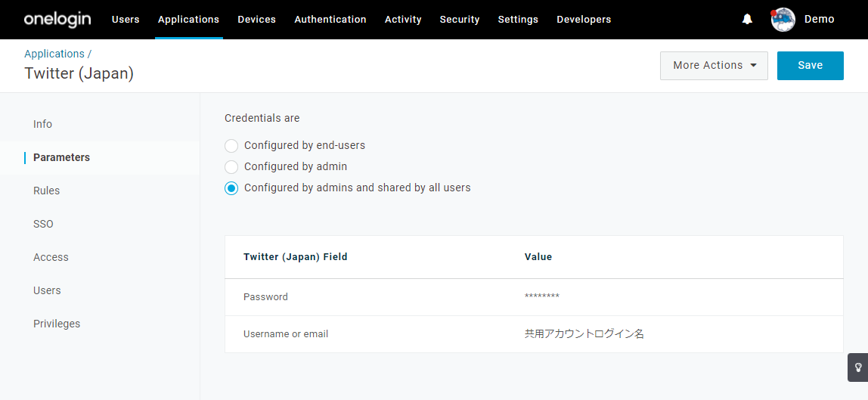The width and height of the screenshot is (868, 400).
Task: Open the Security menu
Action: coord(460,20)
